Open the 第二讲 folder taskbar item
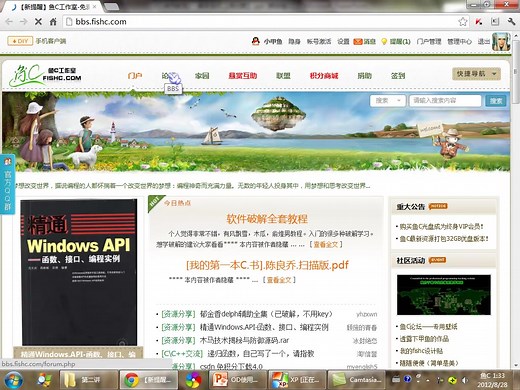This screenshot has height=390, width=520. 89,380
